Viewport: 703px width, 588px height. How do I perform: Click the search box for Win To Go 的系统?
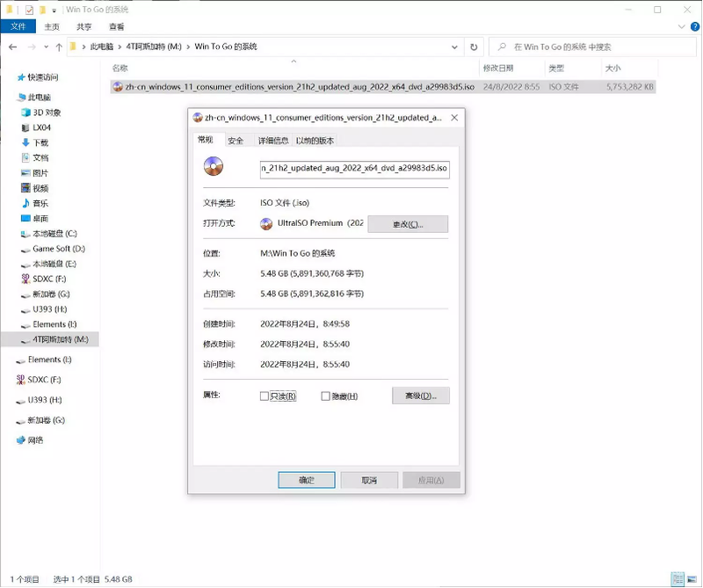[x=591, y=47]
